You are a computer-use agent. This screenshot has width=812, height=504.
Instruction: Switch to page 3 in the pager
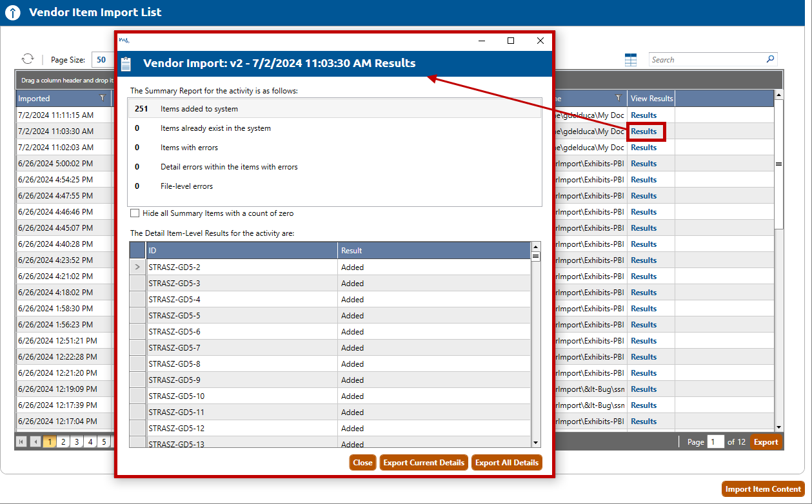click(77, 442)
